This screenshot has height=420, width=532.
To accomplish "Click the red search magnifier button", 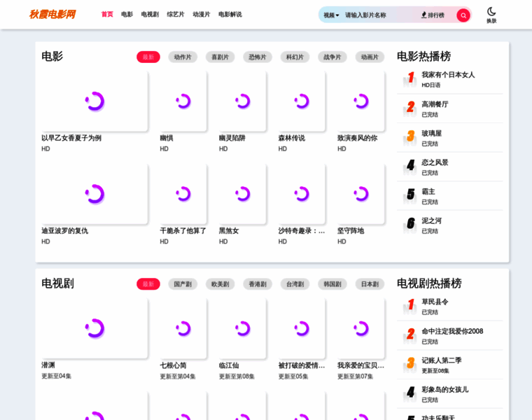I will (x=463, y=15).
